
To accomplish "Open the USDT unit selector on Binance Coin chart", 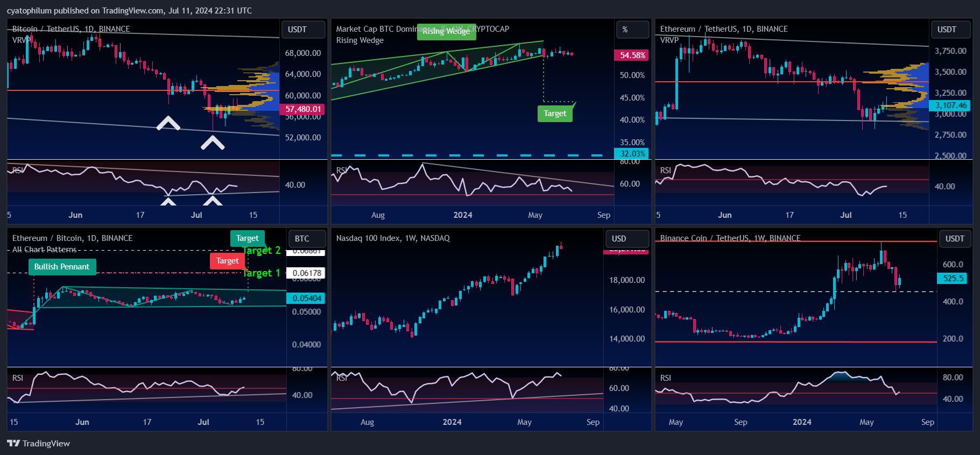I will (955, 239).
